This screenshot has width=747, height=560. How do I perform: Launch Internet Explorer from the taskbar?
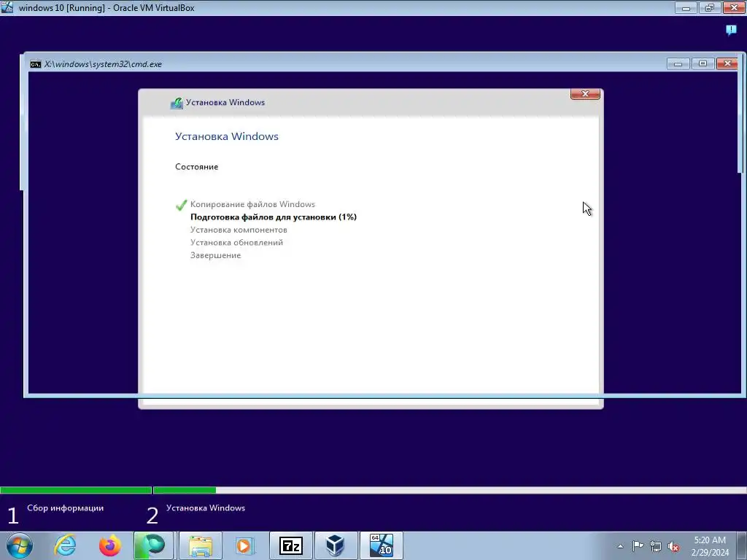(65, 545)
